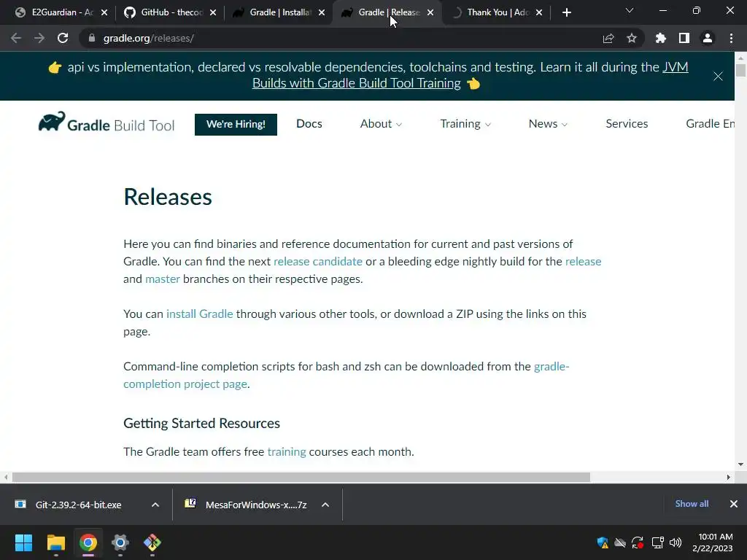Viewport: 747px width, 560px height.
Task: Close the E2Guardian tab
Action: click(104, 12)
